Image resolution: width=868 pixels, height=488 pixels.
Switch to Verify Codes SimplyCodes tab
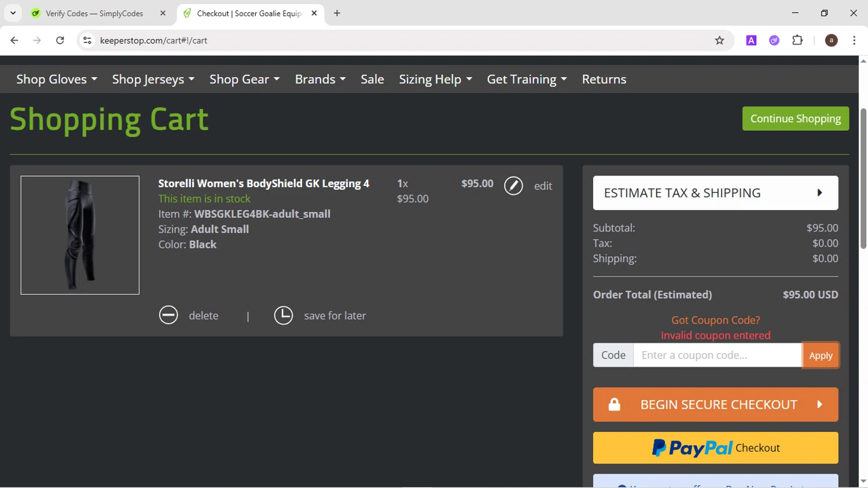[x=95, y=13]
